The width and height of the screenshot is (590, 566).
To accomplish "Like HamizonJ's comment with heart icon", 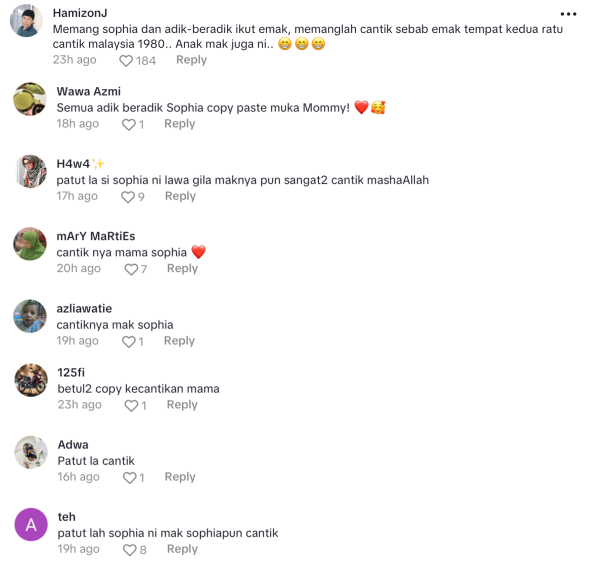I will click(126, 61).
